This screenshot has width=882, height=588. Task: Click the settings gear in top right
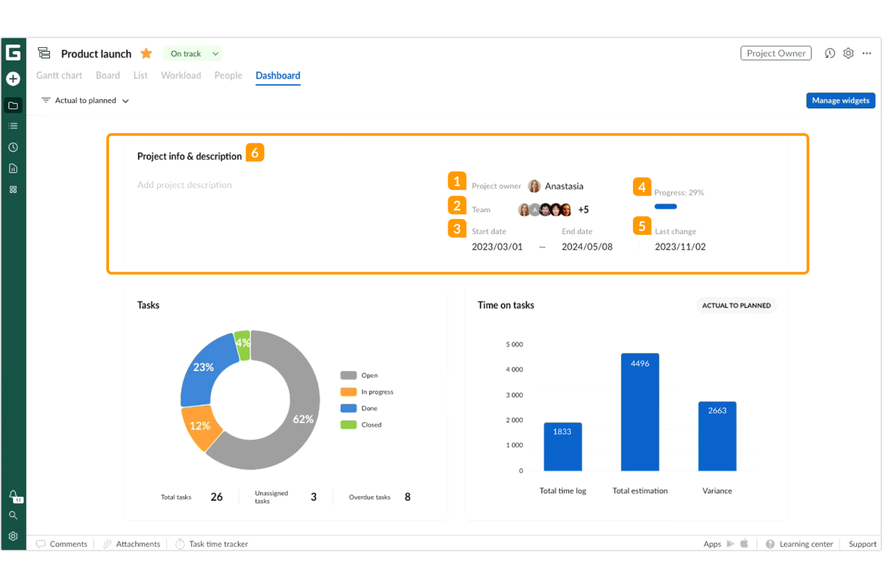[x=848, y=53]
